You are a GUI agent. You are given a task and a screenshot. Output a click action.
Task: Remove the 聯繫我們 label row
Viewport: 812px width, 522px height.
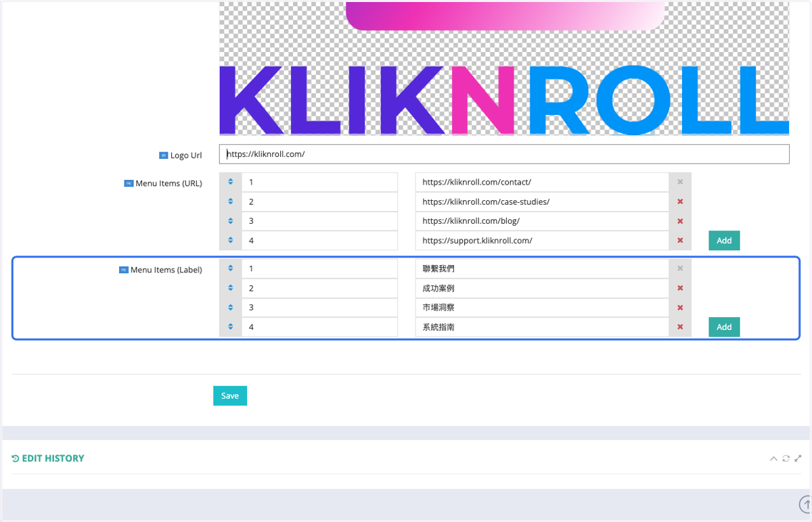pos(680,268)
